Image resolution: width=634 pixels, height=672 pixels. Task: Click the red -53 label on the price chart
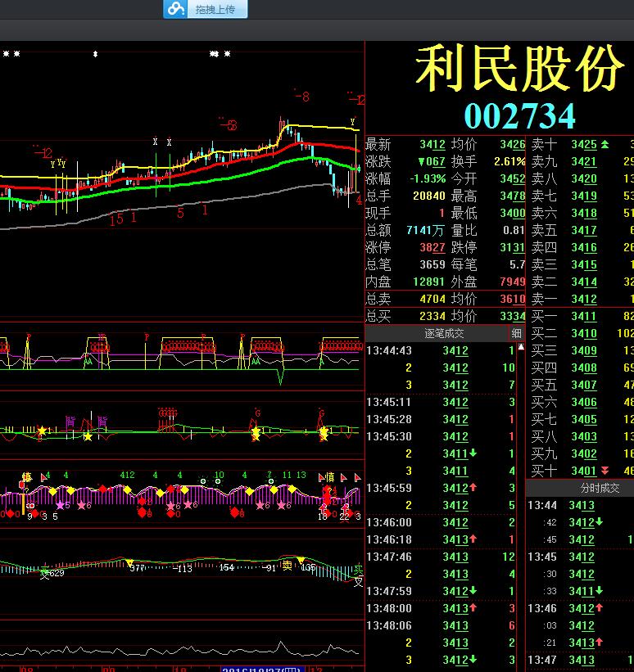229,125
